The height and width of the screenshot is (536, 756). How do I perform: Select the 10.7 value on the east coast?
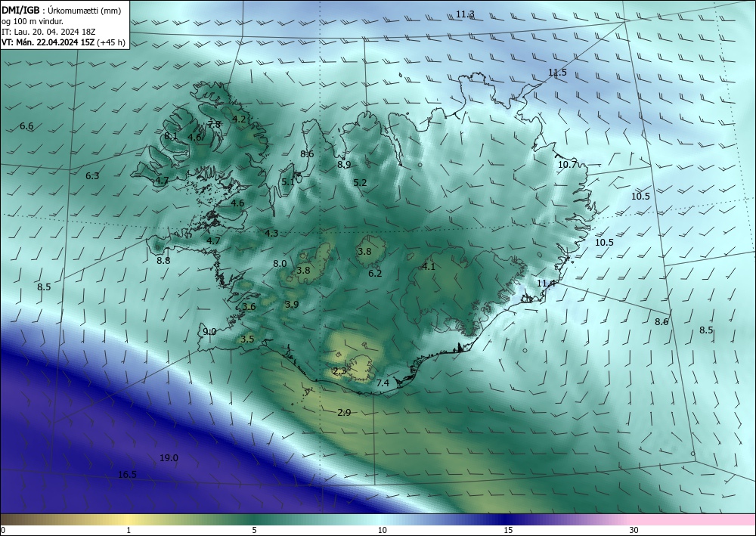(x=567, y=165)
